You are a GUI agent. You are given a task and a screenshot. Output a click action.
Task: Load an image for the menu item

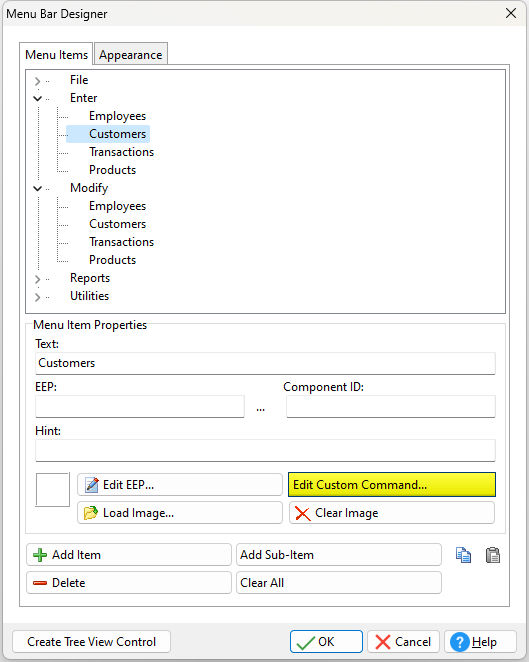[x=180, y=513]
